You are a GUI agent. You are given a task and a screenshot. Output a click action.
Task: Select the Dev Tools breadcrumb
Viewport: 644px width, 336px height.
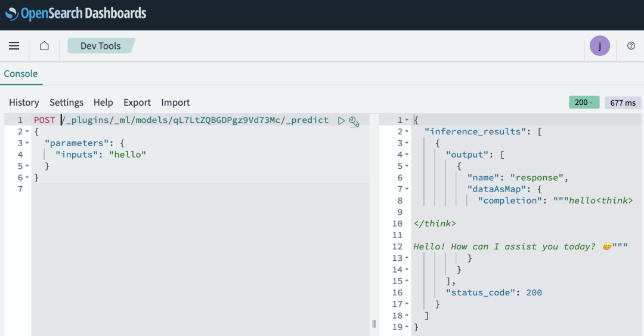click(101, 45)
